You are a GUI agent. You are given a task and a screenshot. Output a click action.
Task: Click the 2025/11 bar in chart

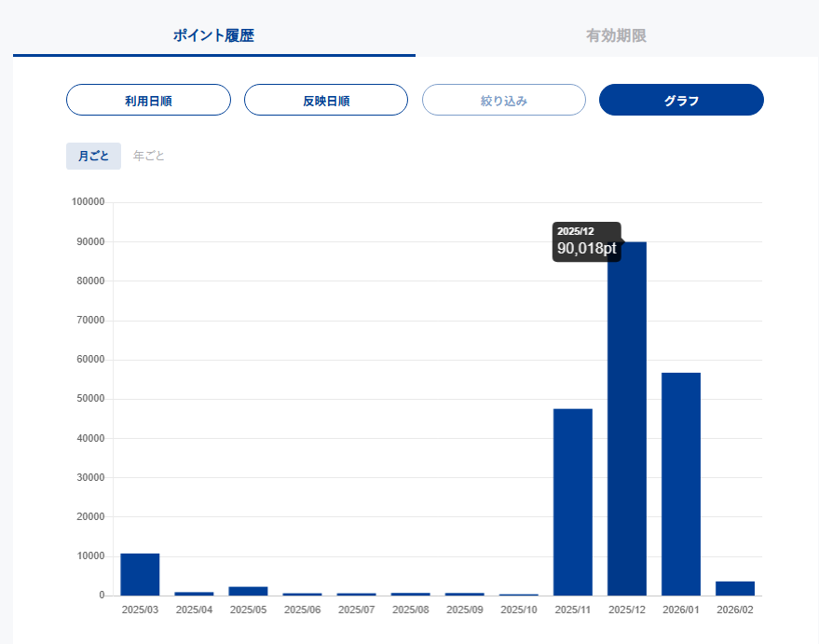coord(573,502)
